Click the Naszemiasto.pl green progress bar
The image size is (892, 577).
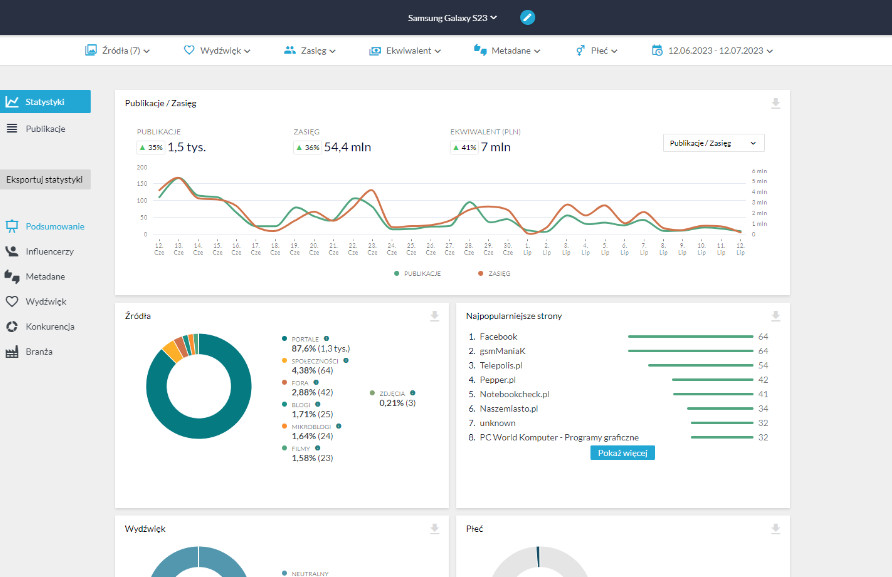[x=720, y=409]
